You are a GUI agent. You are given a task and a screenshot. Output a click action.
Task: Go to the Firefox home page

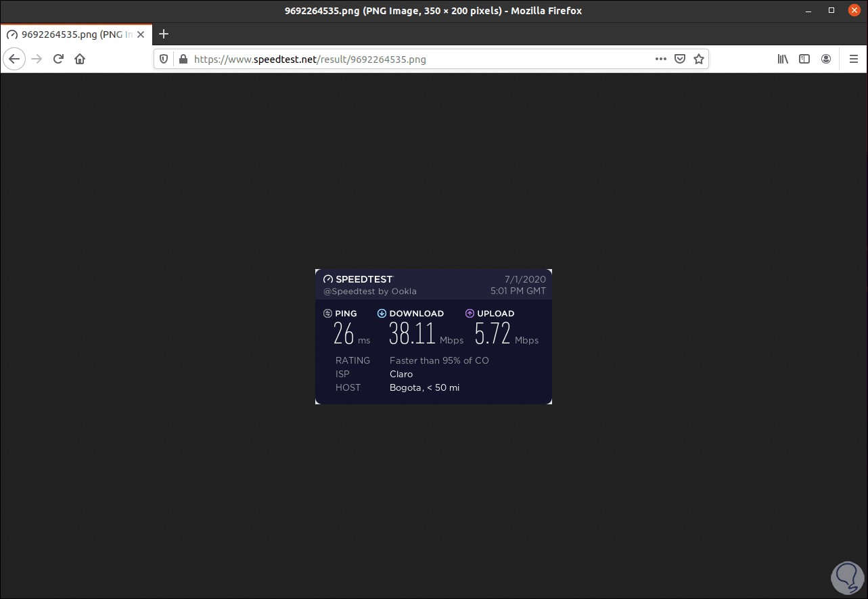coord(80,59)
